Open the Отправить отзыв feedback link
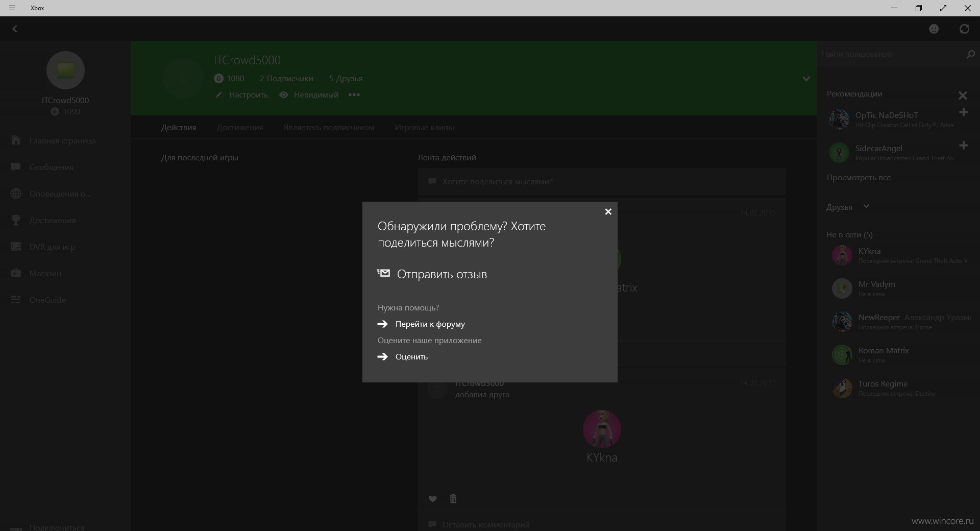The image size is (980, 531). tap(442, 274)
